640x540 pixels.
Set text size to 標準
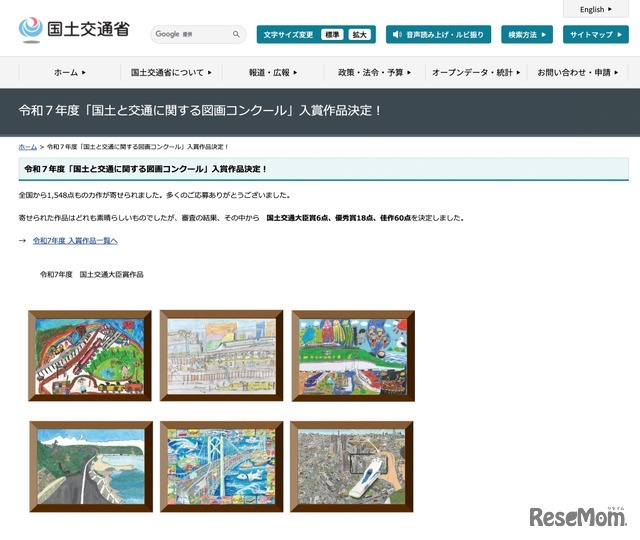click(332, 35)
